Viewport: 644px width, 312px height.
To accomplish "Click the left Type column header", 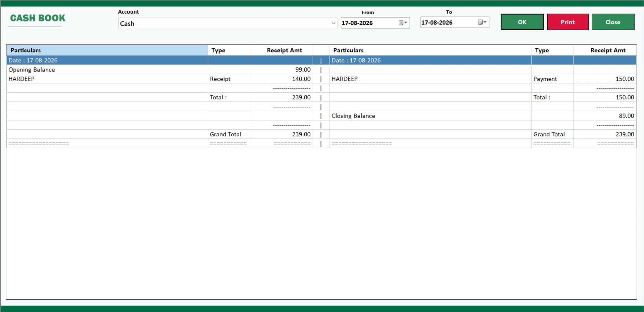I will pos(229,50).
